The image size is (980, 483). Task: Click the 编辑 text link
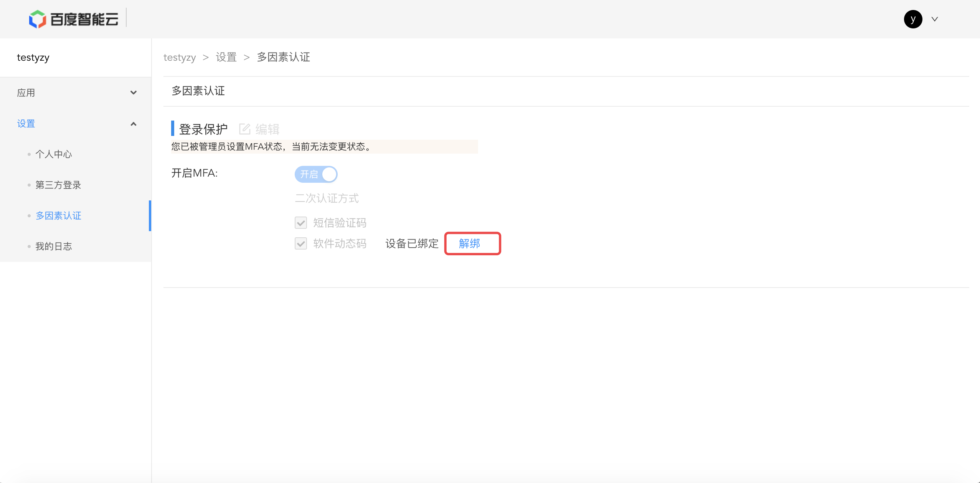pyautogui.click(x=267, y=129)
